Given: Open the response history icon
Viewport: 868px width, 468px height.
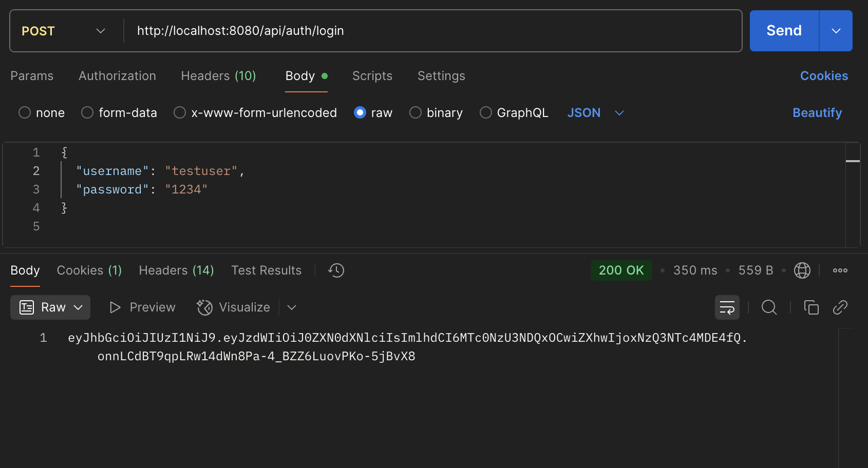Looking at the screenshot, I should point(336,270).
